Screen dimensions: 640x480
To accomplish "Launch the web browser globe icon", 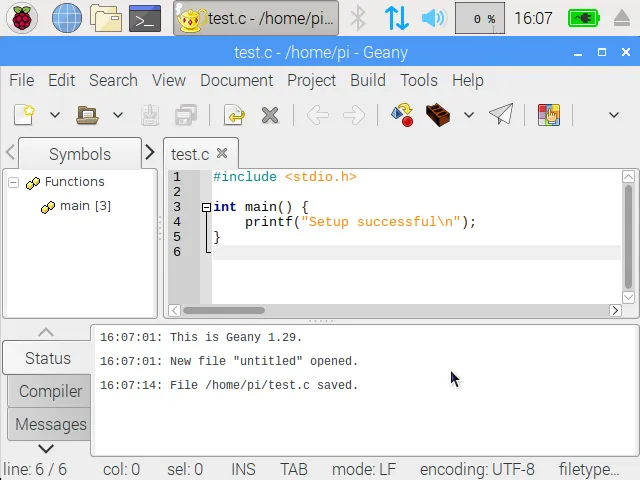I will [x=67, y=18].
